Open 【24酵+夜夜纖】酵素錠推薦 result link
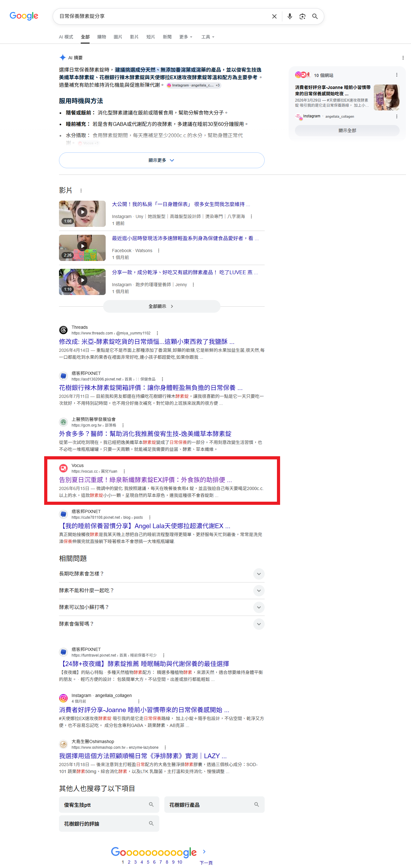 click(x=144, y=664)
